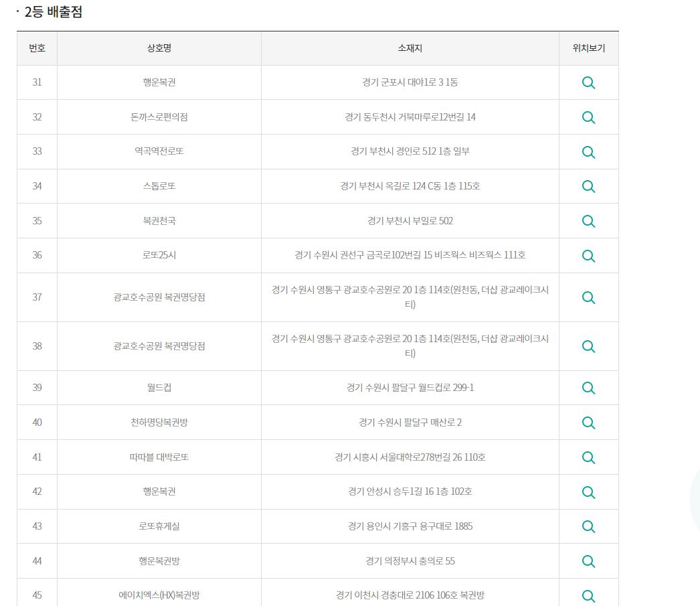Viewport: 700px width, 606px height.
Task: Show location of 월드컵 store
Action: 588,388
